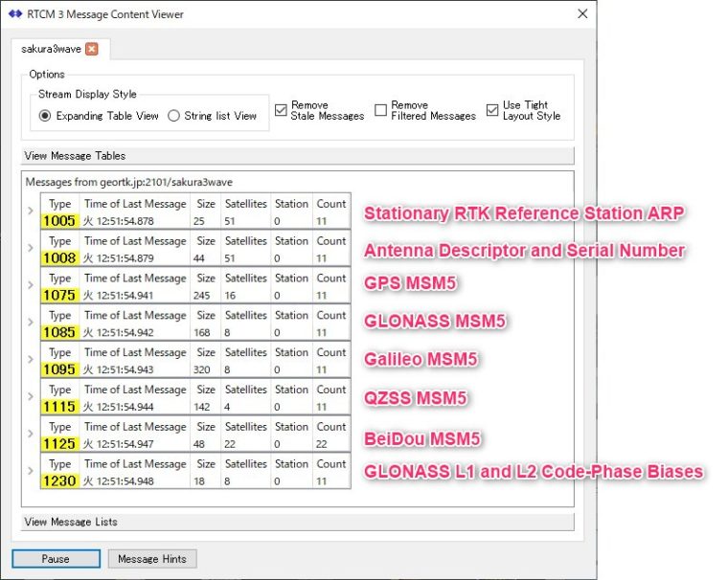728x580 pixels.
Task: Toggle Remove Stale Messages checkbox
Action: pyautogui.click(x=281, y=110)
